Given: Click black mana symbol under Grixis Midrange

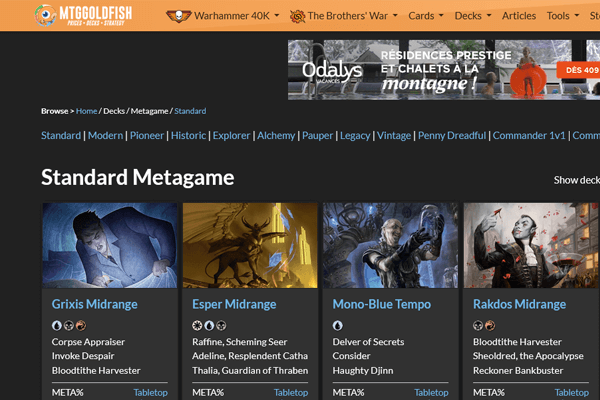Looking at the screenshot, I should [x=69, y=325].
